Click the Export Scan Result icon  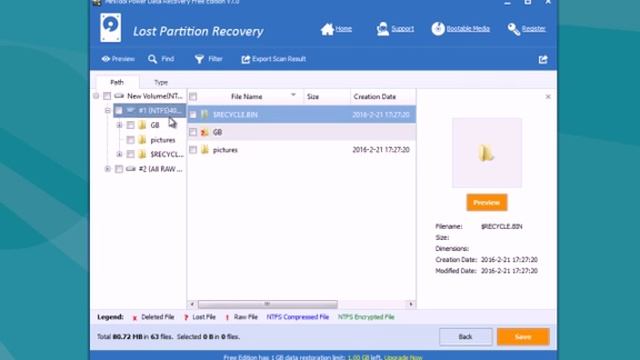(x=245, y=59)
